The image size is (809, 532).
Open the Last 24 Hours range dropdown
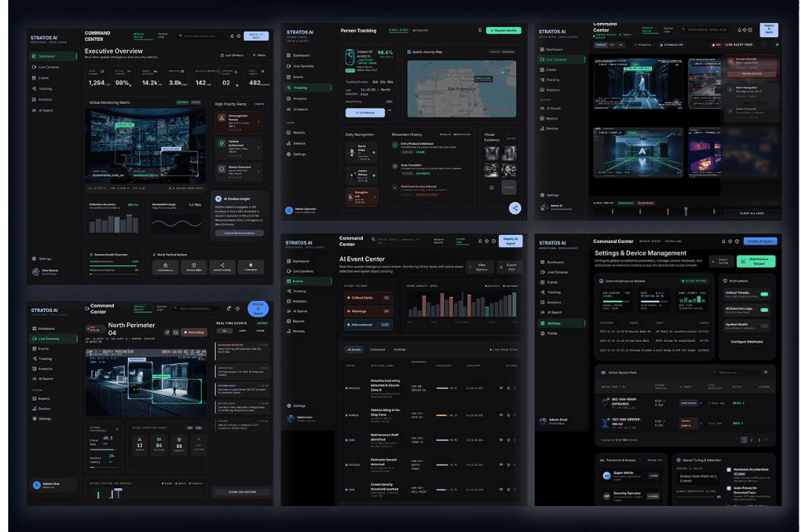point(232,55)
